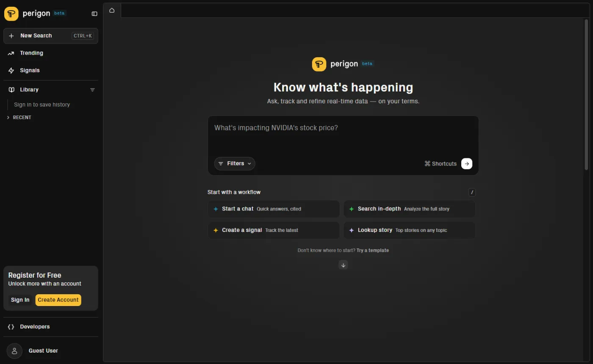Submit search with the arrow button
The height and width of the screenshot is (364, 593).
467,163
